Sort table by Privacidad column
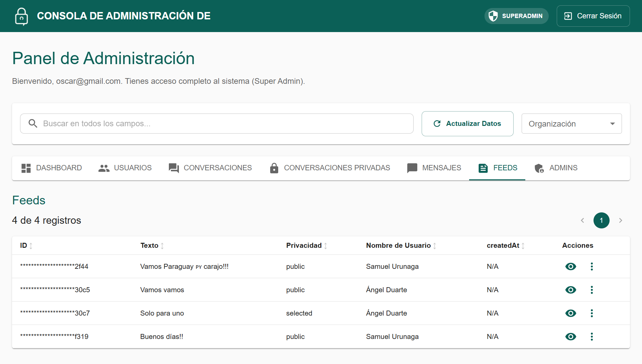Image resolution: width=642 pixels, height=364 pixels. (x=307, y=245)
